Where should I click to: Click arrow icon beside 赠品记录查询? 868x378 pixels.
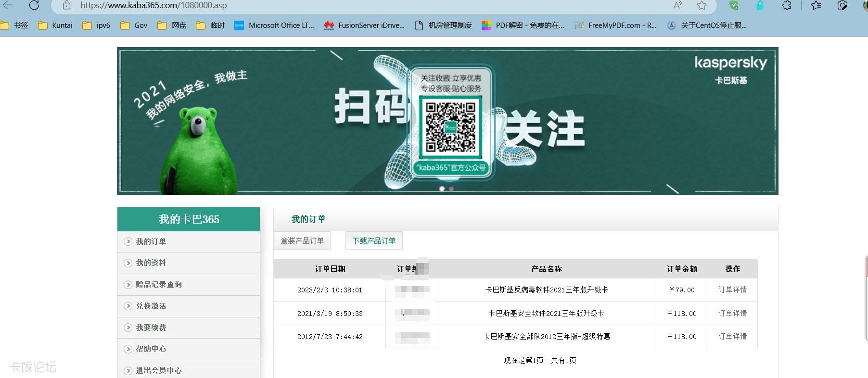128,285
